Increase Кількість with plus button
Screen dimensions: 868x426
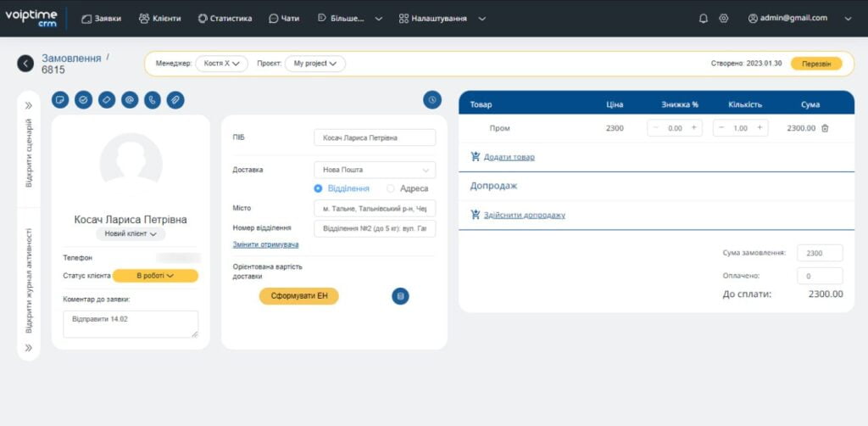coord(759,128)
